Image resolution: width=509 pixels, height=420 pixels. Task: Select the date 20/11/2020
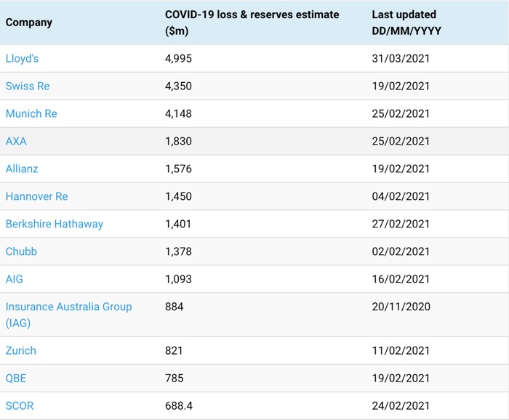401,307
